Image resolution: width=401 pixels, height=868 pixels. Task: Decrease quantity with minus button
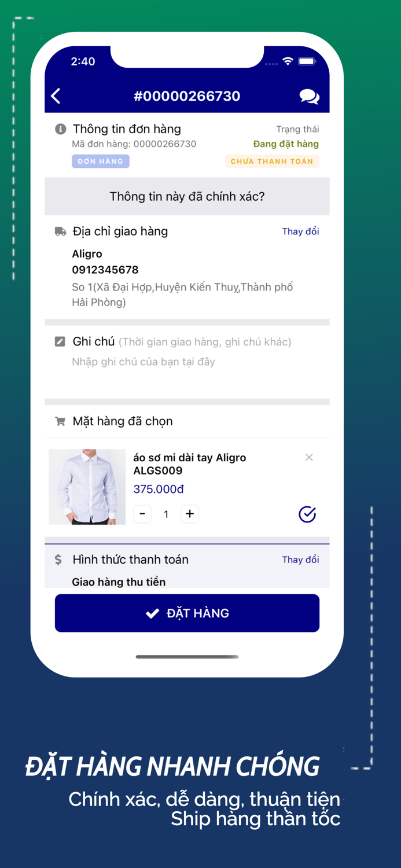[x=142, y=514]
